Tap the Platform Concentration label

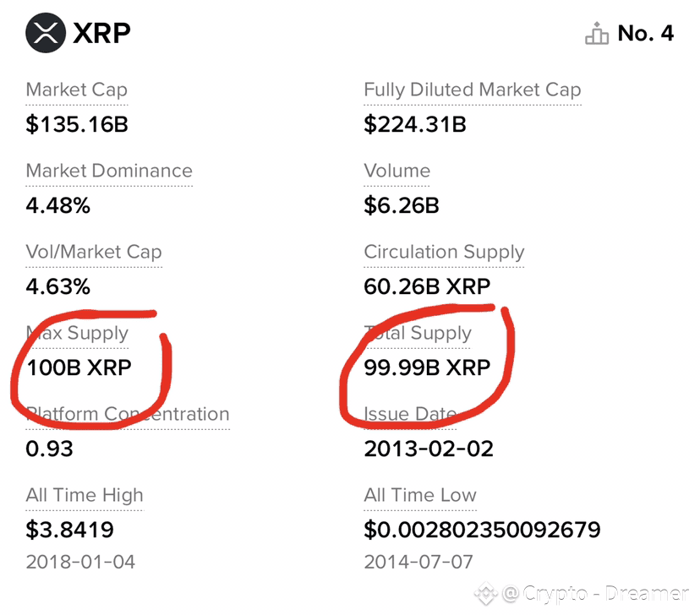128,414
